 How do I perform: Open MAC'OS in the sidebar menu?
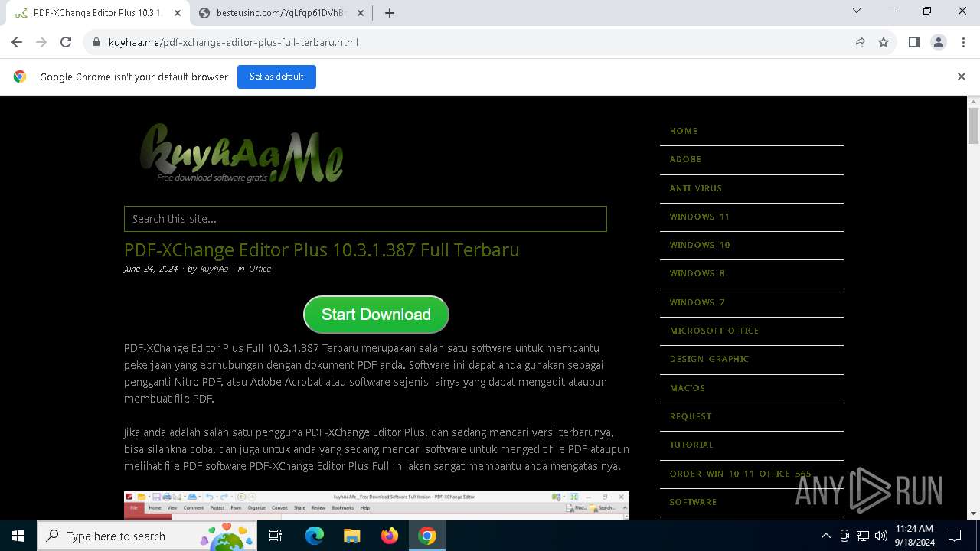point(688,388)
